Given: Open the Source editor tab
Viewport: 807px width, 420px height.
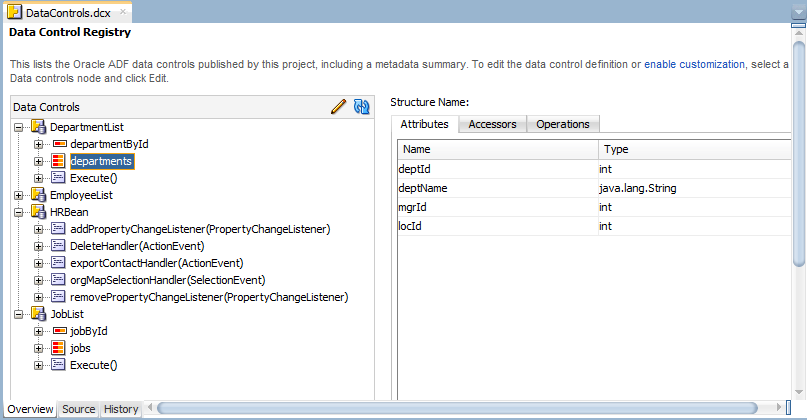Looking at the screenshot, I should coord(79,409).
